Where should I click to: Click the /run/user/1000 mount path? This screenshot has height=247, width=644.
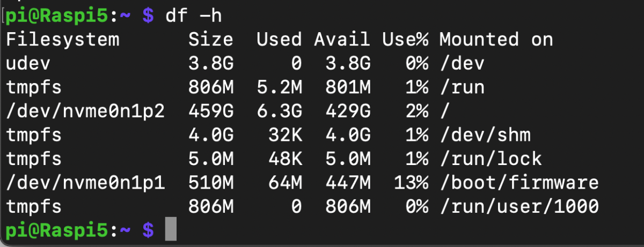pos(519,206)
